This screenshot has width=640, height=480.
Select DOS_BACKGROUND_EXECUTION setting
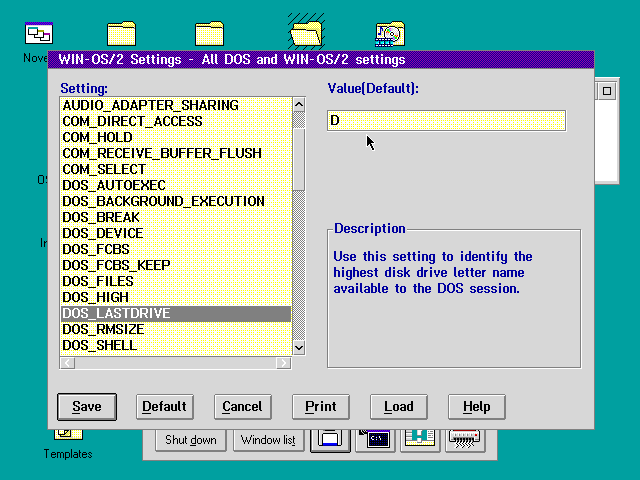[176, 201]
